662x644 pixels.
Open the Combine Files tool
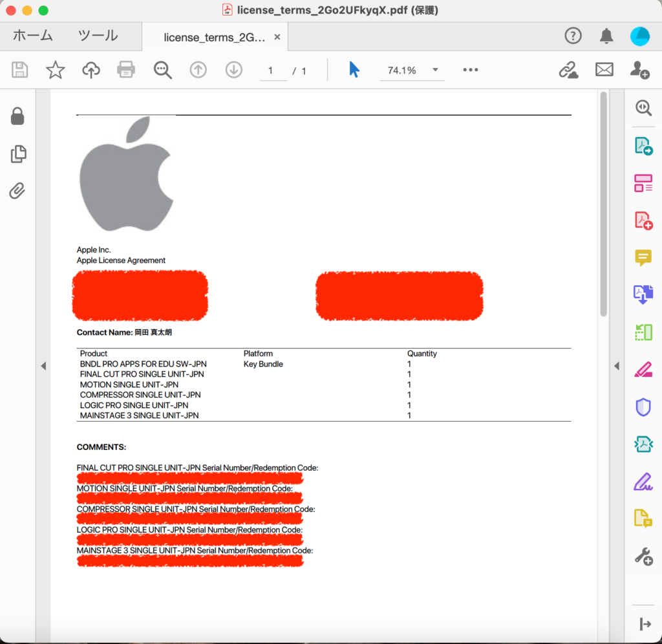click(x=643, y=295)
